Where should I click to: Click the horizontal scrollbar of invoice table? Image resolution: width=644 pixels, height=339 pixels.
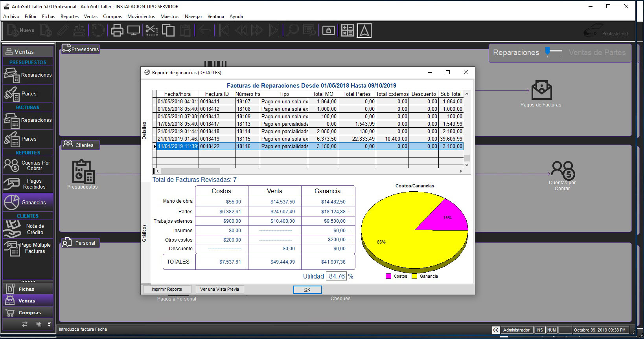[309, 171]
